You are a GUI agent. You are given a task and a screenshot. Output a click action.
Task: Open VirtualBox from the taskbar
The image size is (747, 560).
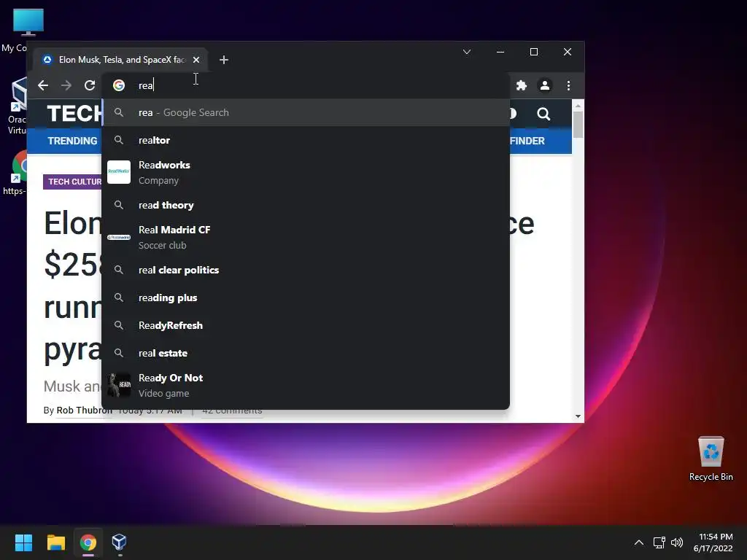pyautogui.click(x=119, y=542)
